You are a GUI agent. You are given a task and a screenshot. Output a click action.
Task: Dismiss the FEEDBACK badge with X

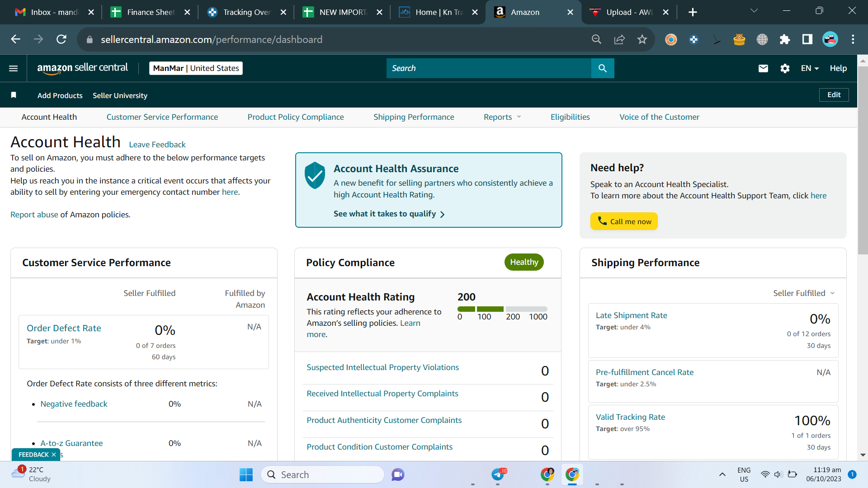tap(54, 455)
